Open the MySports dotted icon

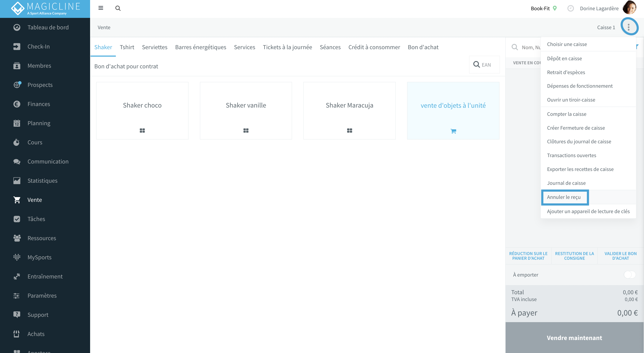coord(17,257)
